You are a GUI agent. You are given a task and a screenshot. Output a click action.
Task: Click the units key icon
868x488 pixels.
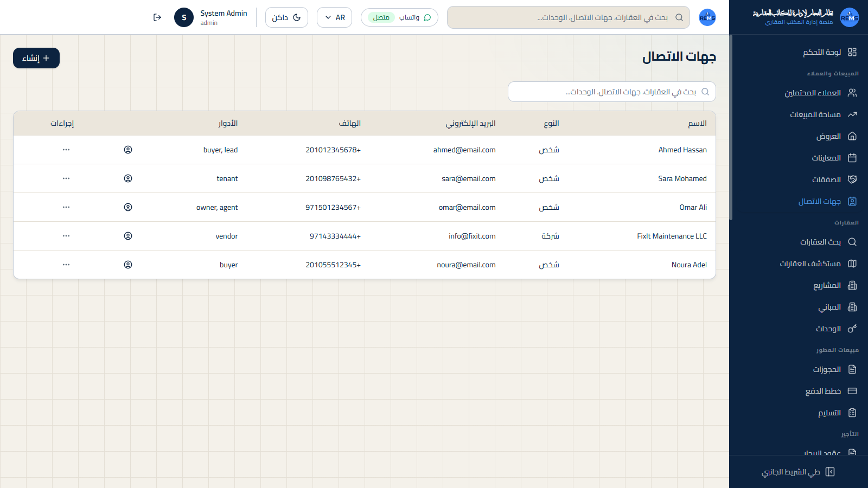point(852,329)
